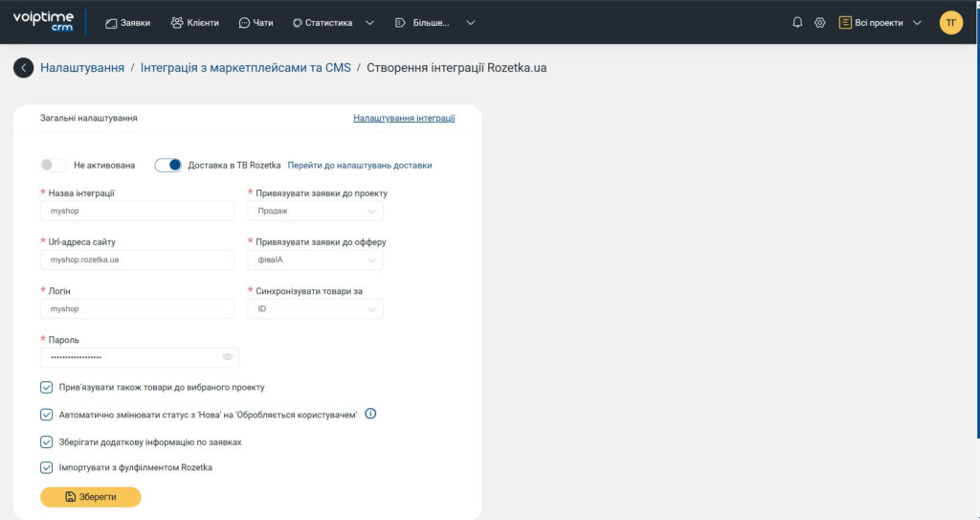The width and height of the screenshot is (980, 520).
Task: Click the Url-адреса сайту input field
Action: [x=138, y=260]
